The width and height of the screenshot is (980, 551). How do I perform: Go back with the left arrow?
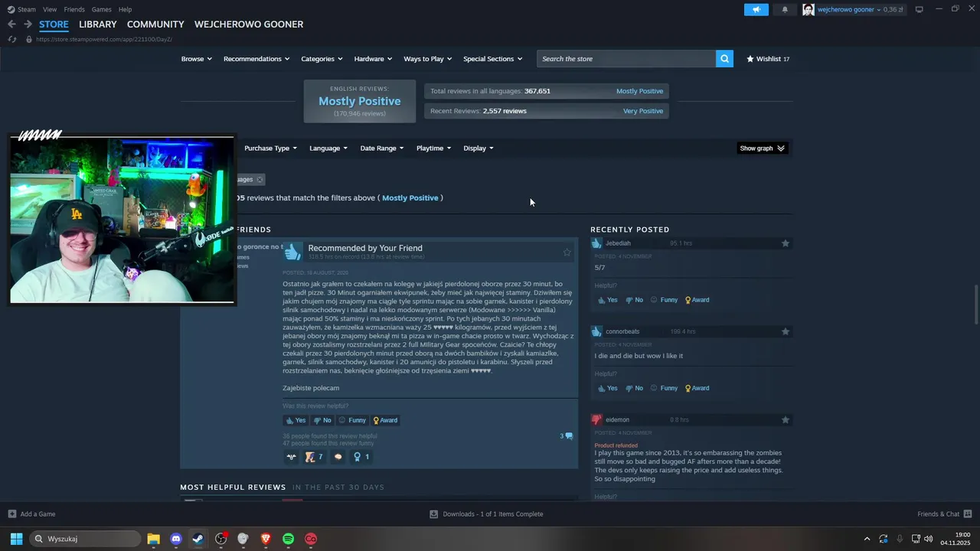(11, 24)
